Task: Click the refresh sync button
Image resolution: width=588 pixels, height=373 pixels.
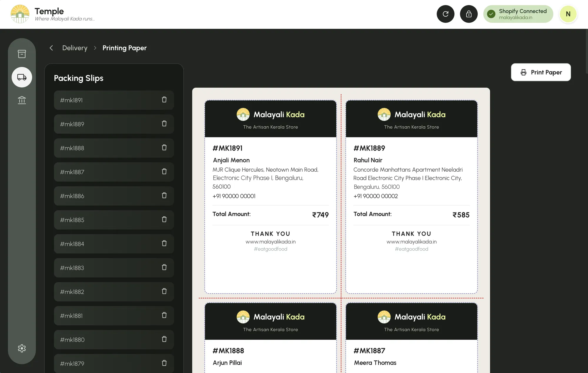Action: pos(445,14)
